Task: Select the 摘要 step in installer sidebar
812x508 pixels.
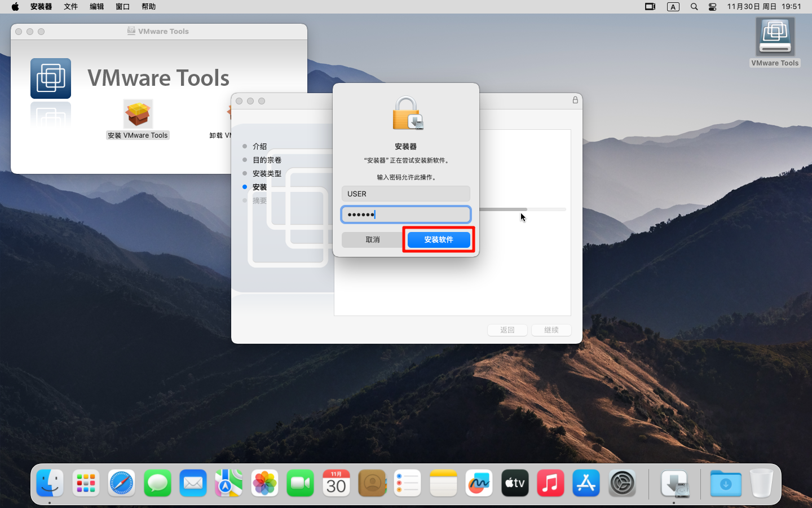Action: point(259,200)
